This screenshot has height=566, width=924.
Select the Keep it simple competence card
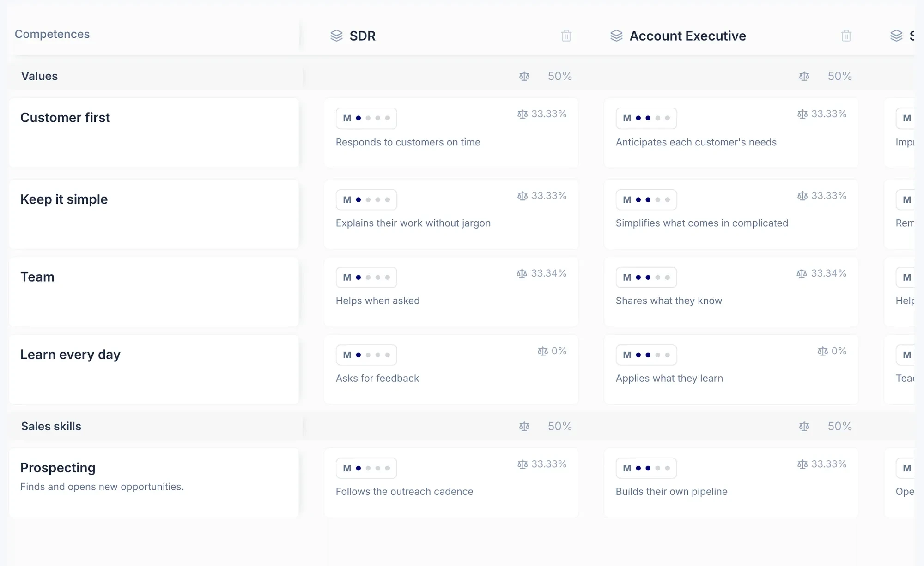coord(154,214)
